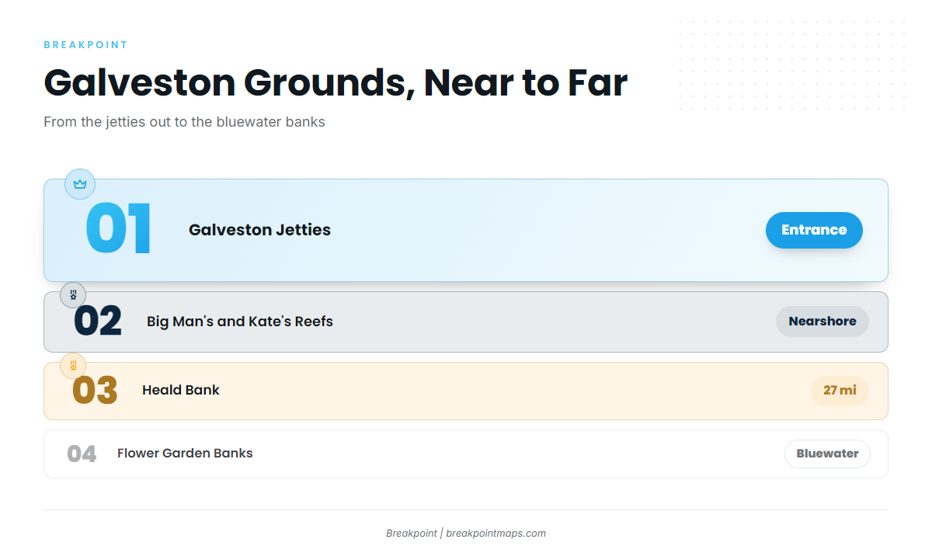Select the jetties-to-bluewater-banks subtitle
The width and height of the screenshot is (932, 560).
point(184,122)
